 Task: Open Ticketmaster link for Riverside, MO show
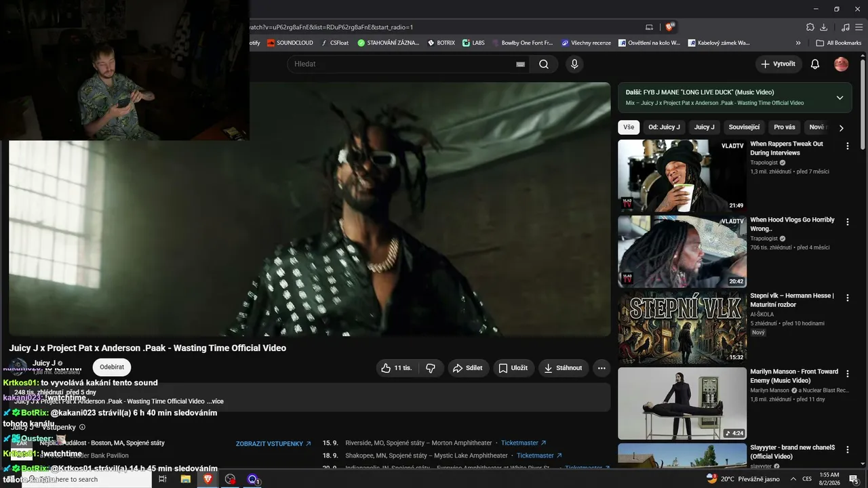524,443
